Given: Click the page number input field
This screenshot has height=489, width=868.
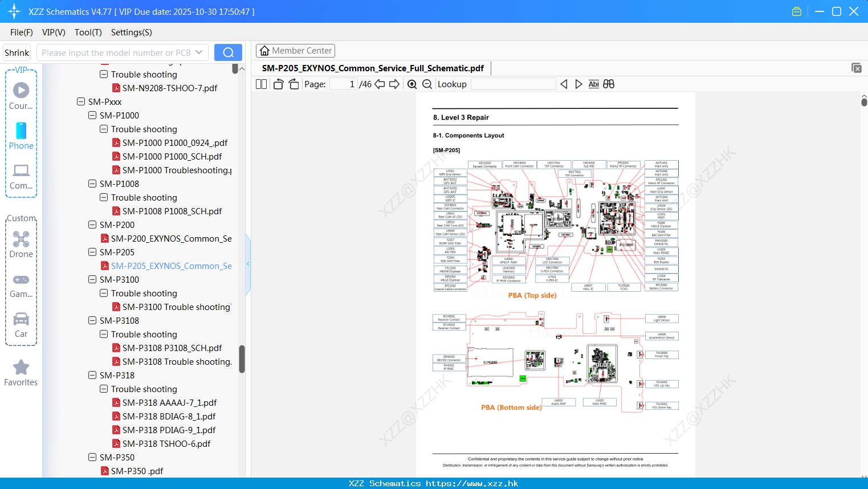Looking at the screenshot, I should [344, 84].
